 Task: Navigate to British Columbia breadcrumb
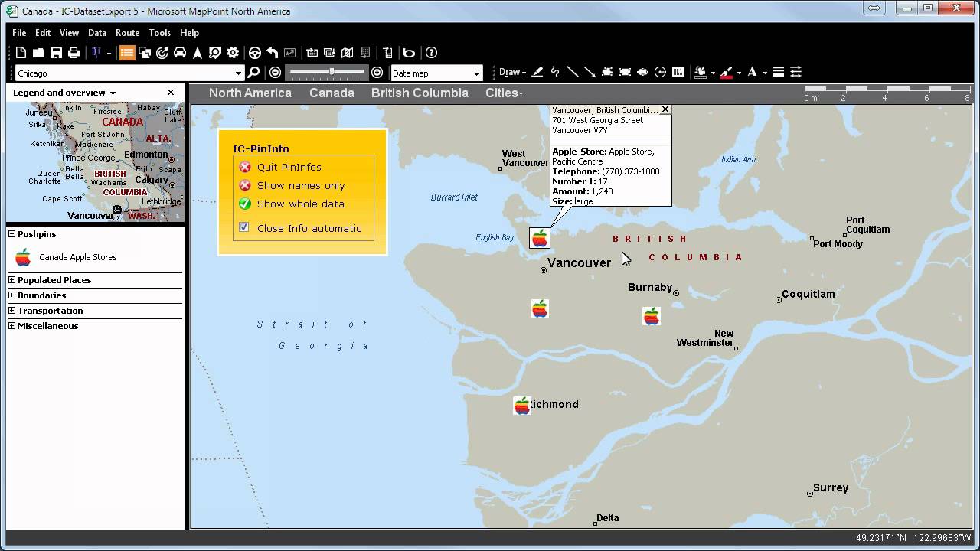(420, 93)
